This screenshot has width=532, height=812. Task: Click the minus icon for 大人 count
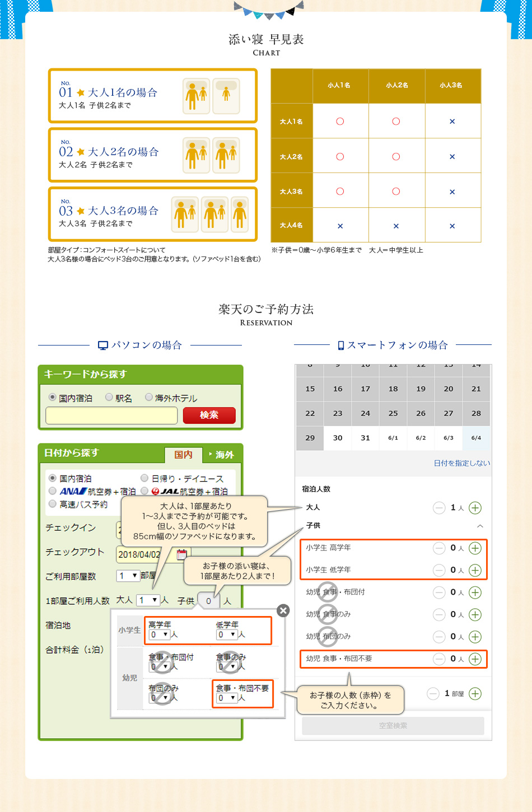point(439,508)
